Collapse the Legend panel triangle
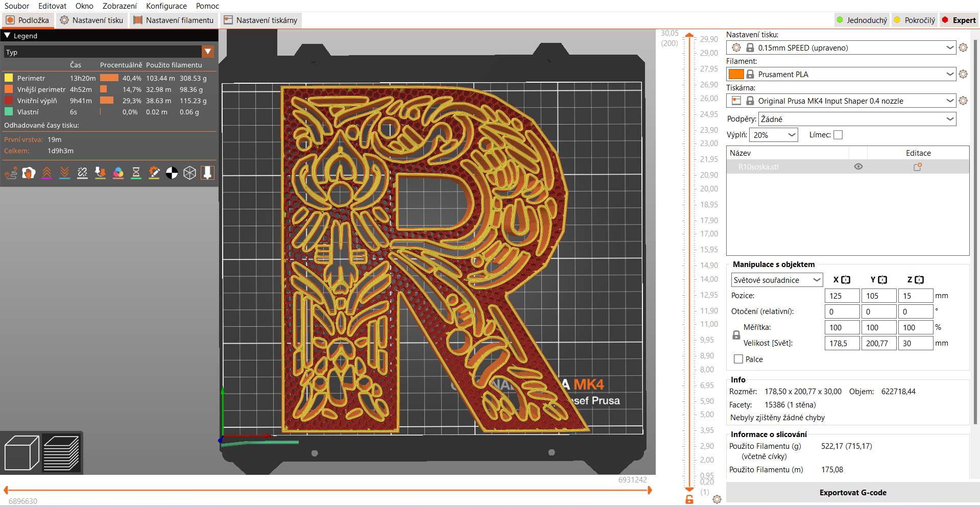Viewport: 980px width, 507px height. [7, 36]
